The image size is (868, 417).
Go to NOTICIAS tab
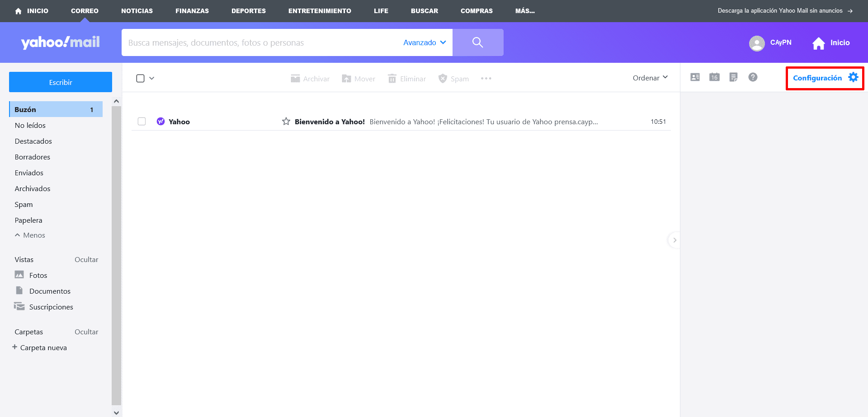click(x=137, y=11)
